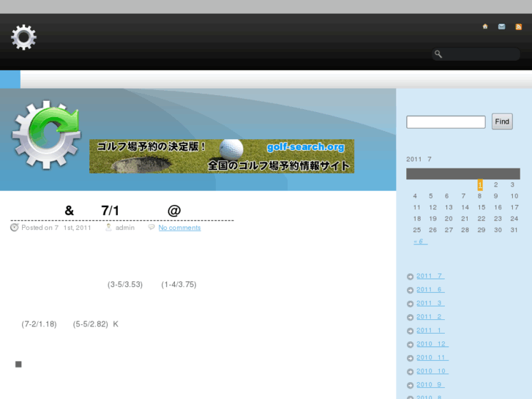The height and width of the screenshot is (399, 532).
Task: Click the email envelope icon
Action: click(x=501, y=26)
